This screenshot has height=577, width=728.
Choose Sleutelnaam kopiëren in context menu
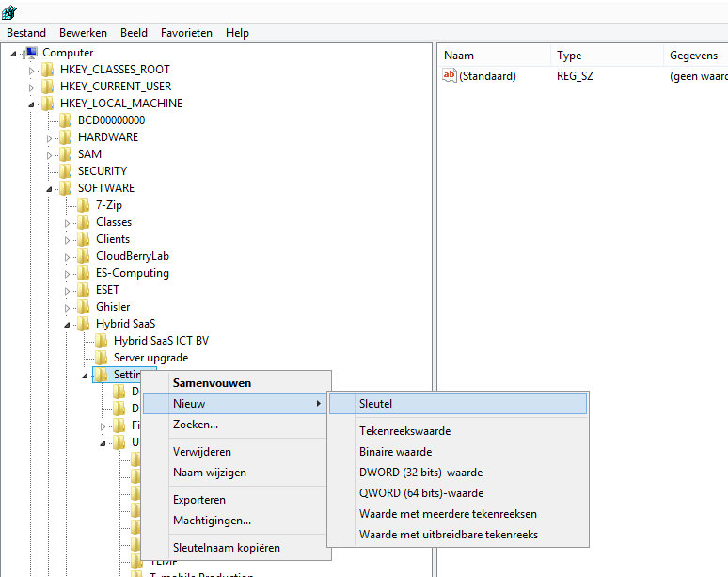tap(226, 548)
